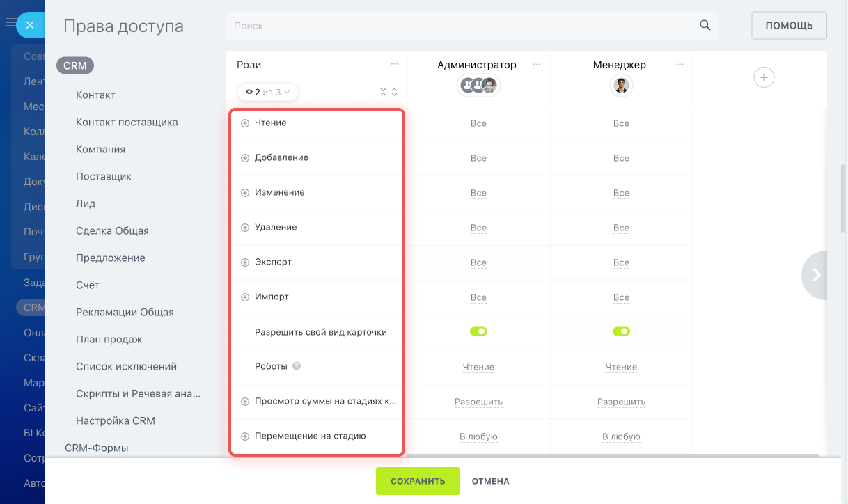Expand the Чтение permission row
The image size is (848, 504).
pyautogui.click(x=245, y=123)
